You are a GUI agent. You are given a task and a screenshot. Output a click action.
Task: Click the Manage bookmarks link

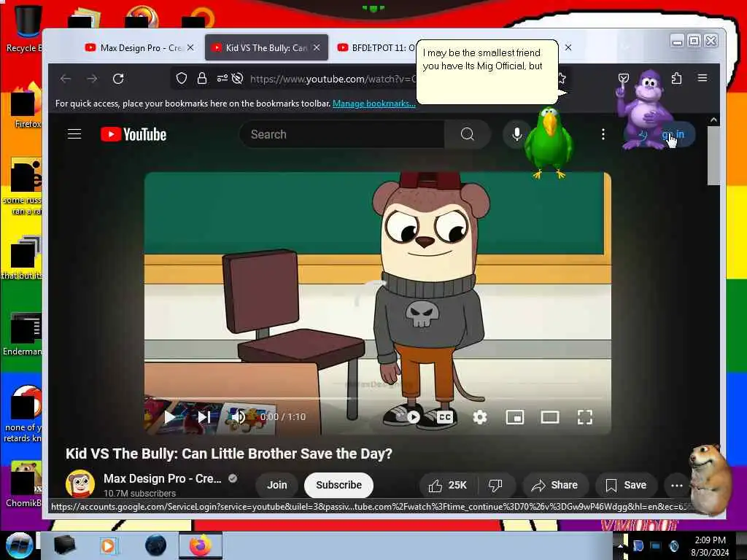(x=374, y=104)
